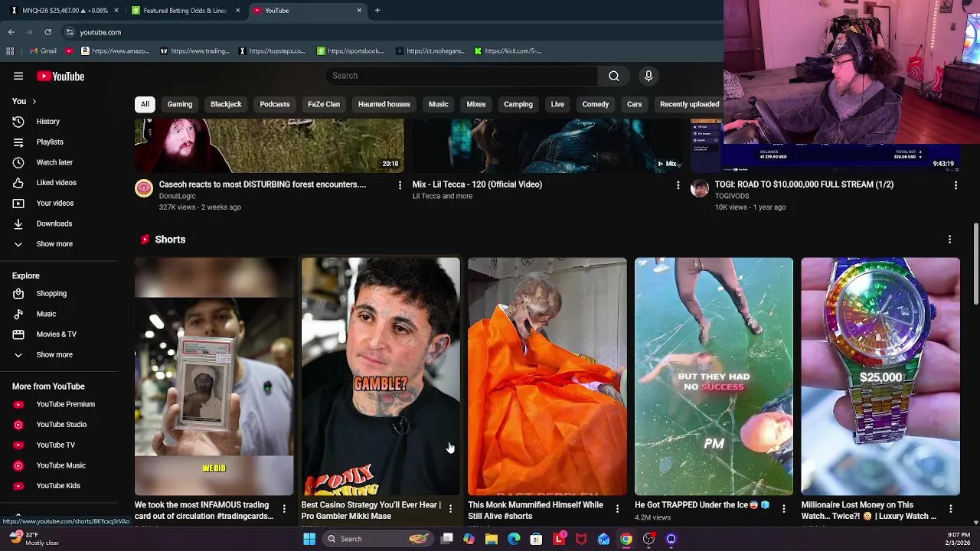The height and width of the screenshot is (551, 980).
Task: Switch to the MNQH26 browser tab
Action: pyautogui.click(x=64, y=11)
